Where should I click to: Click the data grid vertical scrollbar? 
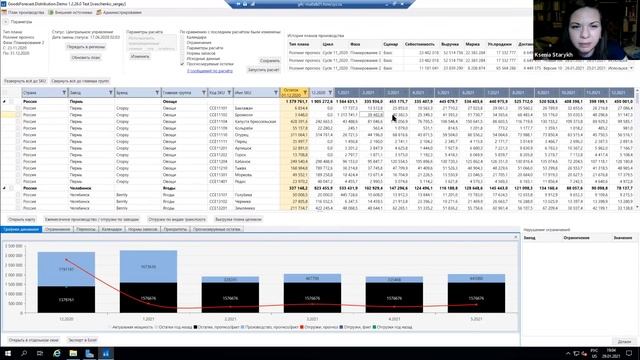click(637, 149)
